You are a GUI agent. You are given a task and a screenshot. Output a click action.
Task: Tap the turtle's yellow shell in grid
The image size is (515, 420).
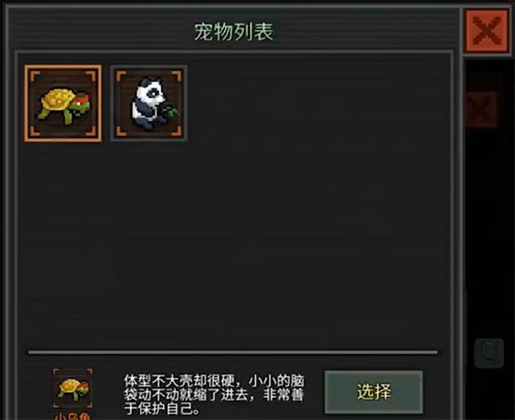point(58,99)
